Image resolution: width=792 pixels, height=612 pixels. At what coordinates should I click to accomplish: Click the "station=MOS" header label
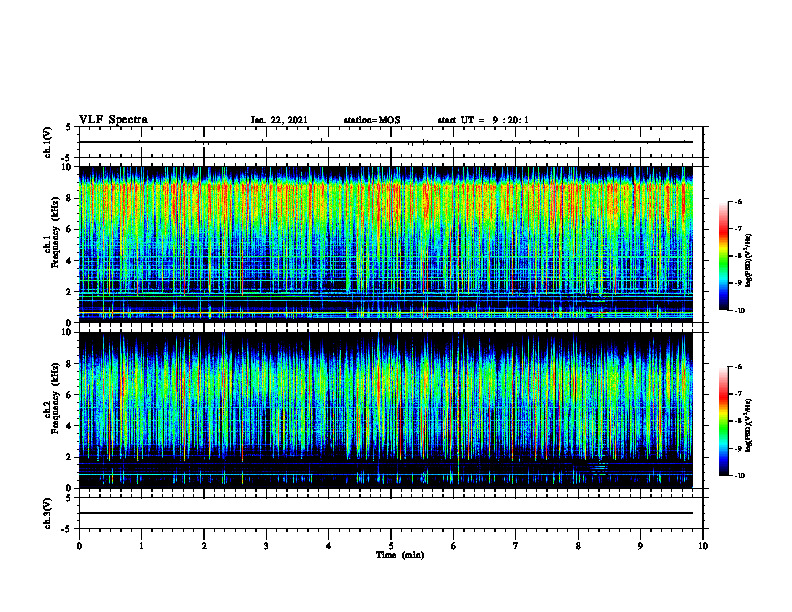pyautogui.click(x=372, y=120)
